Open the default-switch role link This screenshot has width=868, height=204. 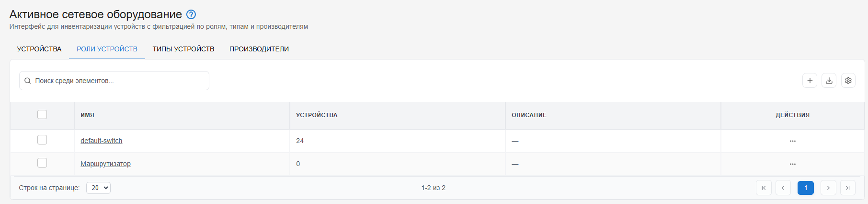(102, 141)
